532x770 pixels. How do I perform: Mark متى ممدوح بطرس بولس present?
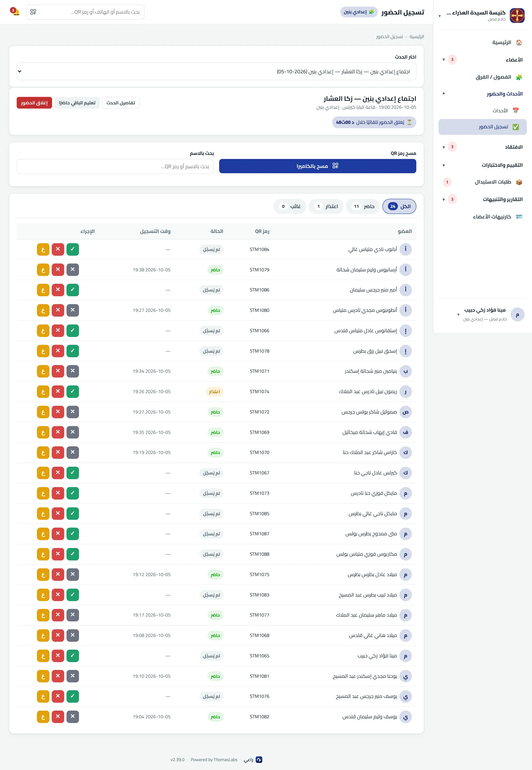[73, 534]
